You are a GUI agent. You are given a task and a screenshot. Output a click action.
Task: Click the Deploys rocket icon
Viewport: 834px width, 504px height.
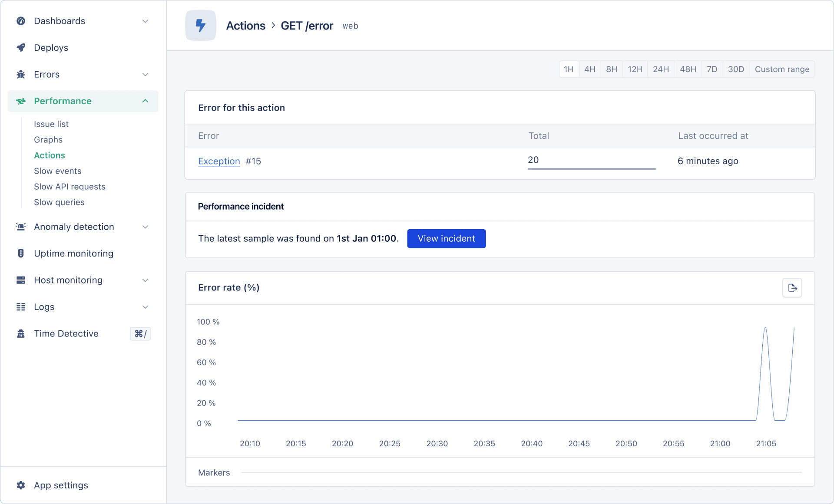(x=21, y=48)
